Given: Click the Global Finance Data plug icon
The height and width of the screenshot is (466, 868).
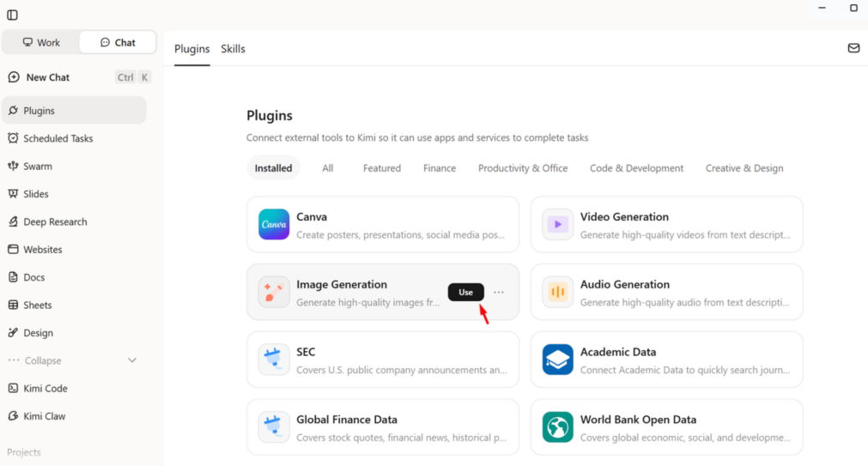Looking at the screenshot, I should (274, 427).
